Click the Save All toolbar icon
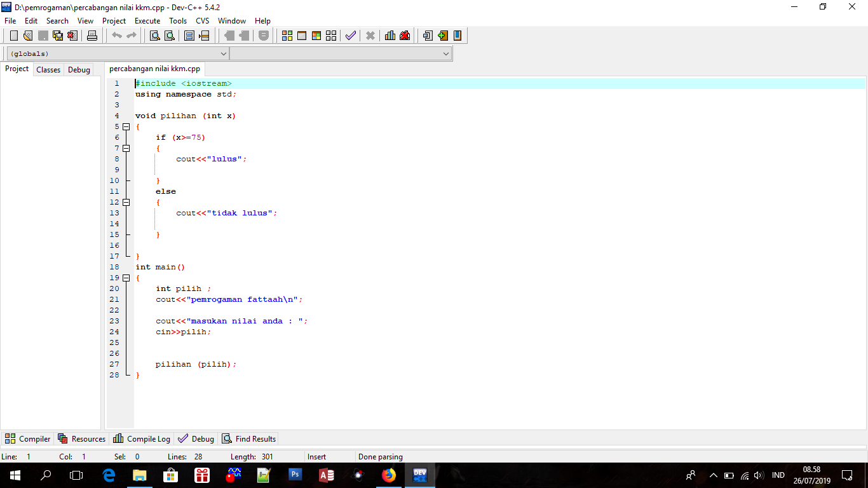The image size is (868, 488). click(58, 36)
